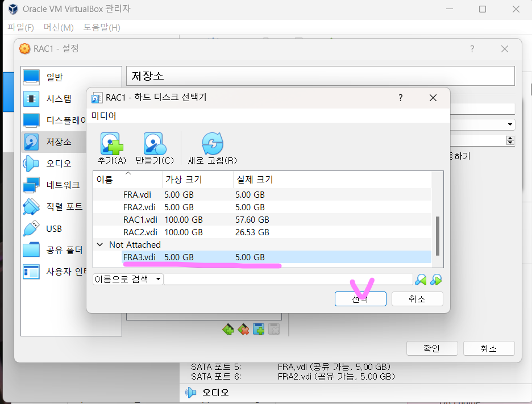Click the Create (만들기) disk icon
Viewport: 532px width, 404px height.
coord(155,144)
